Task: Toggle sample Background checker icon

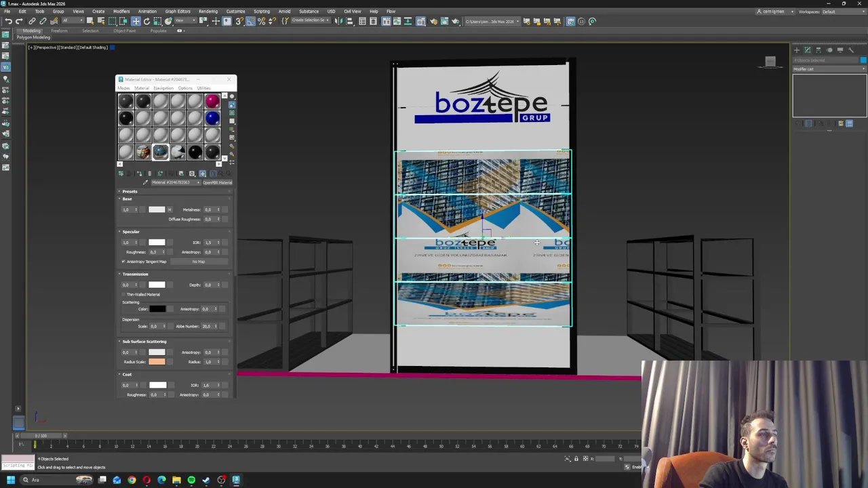Action: pyautogui.click(x=232, y=113)
